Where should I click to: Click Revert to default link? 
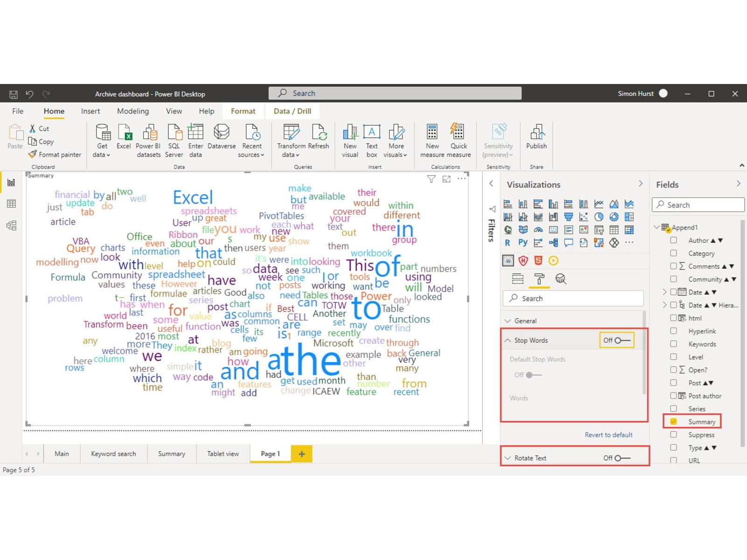608,434
